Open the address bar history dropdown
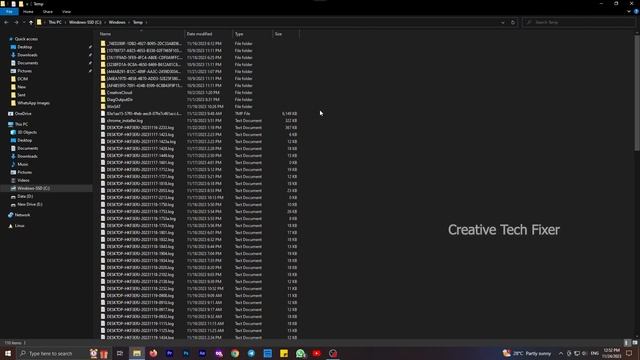The height and width of the screenshot is (360, 640). coord(503,22)
